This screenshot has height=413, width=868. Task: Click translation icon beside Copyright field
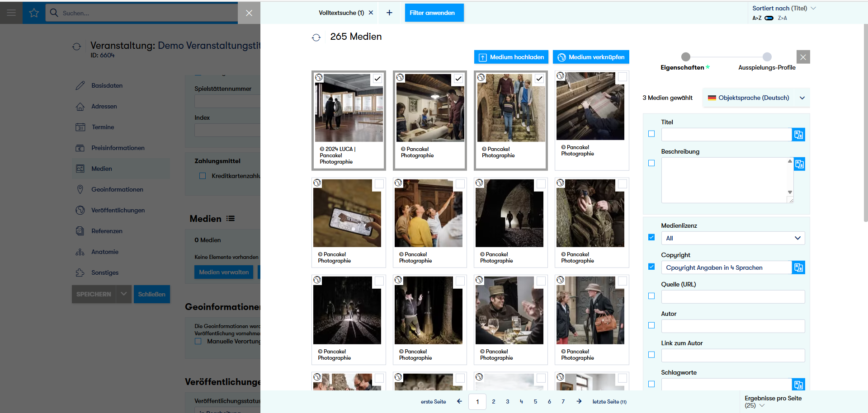tap(798, 268)
